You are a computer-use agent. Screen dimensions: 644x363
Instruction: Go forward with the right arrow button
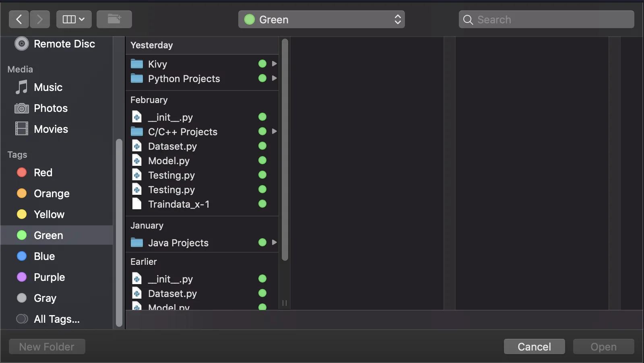tap(39, 19)
